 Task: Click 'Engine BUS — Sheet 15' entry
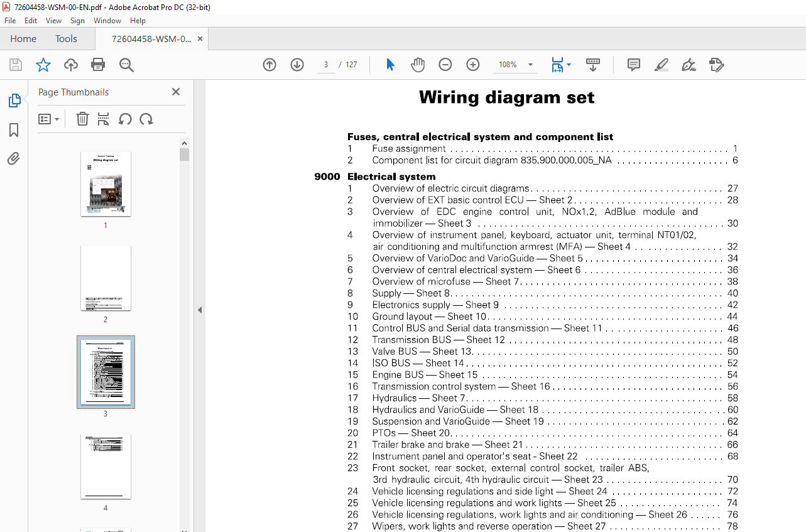click(x=425, y=375)
